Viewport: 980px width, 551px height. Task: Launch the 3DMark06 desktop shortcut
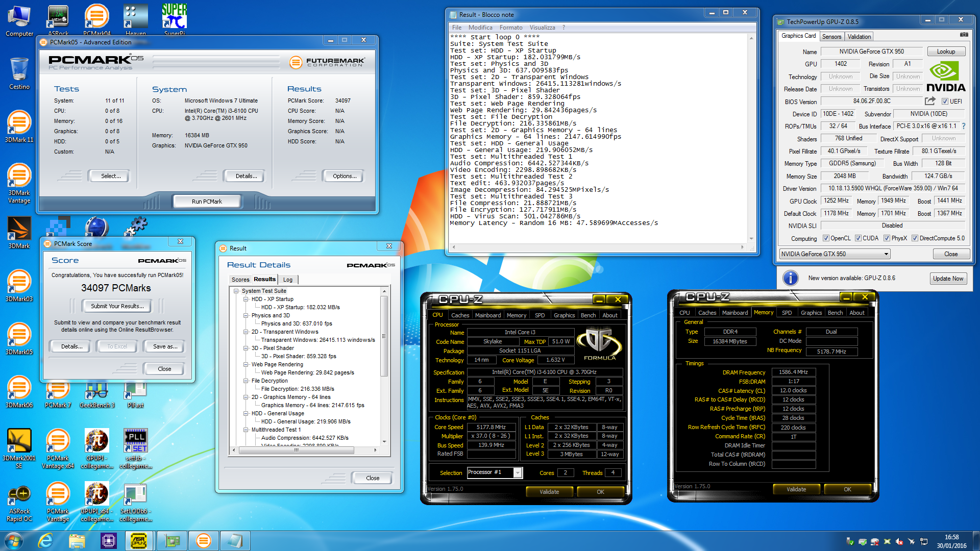pyautogui.click(x=19, y=392)
